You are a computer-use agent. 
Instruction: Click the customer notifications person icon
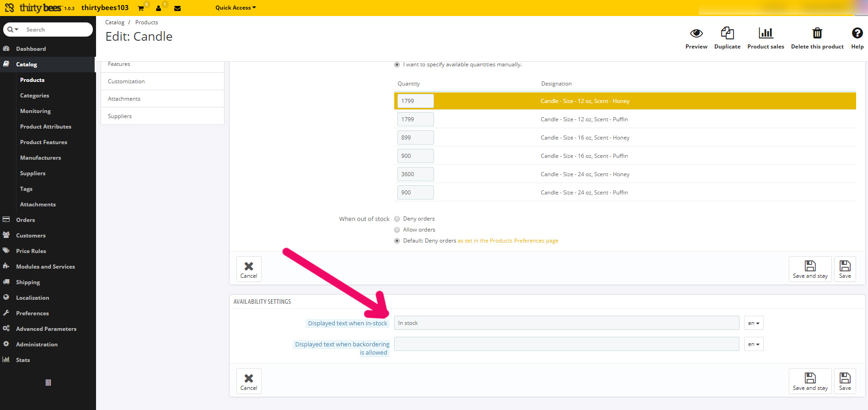(x=159, y=8)
